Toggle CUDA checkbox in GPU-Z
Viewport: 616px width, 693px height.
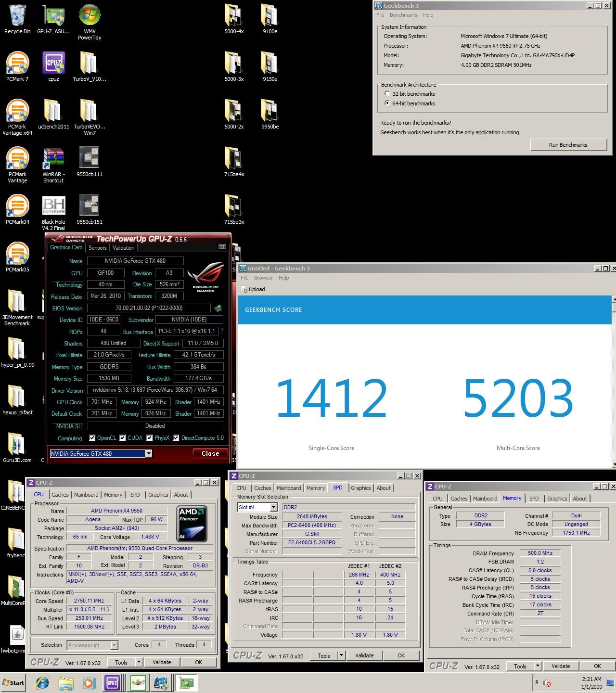(x=123, y=438)
